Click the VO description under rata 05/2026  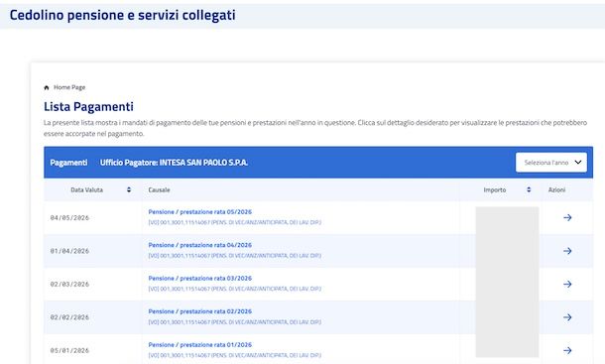pyautogui.click(x=235, y=222)
